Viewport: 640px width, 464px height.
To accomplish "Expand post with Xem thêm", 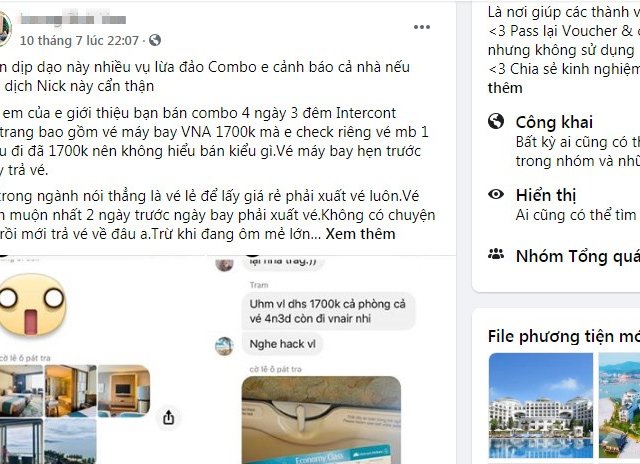I will click(360, 234).
